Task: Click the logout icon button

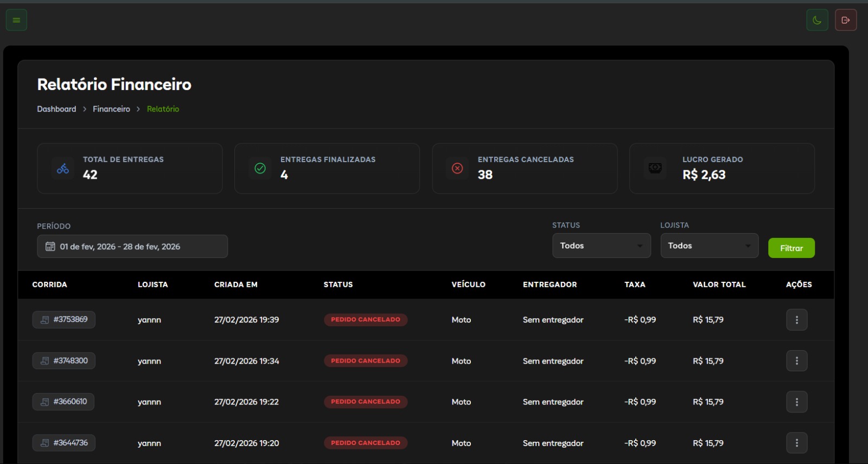Action: point(845,20)
